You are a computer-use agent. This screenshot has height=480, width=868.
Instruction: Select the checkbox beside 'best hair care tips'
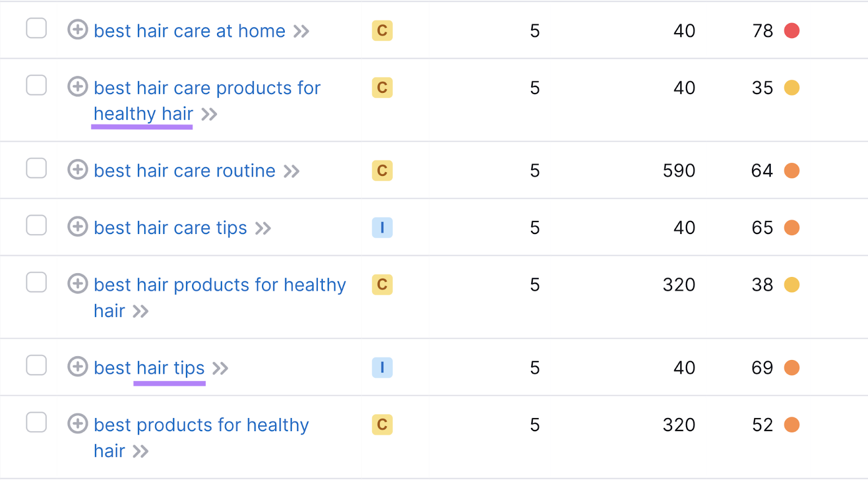point(36,226)
